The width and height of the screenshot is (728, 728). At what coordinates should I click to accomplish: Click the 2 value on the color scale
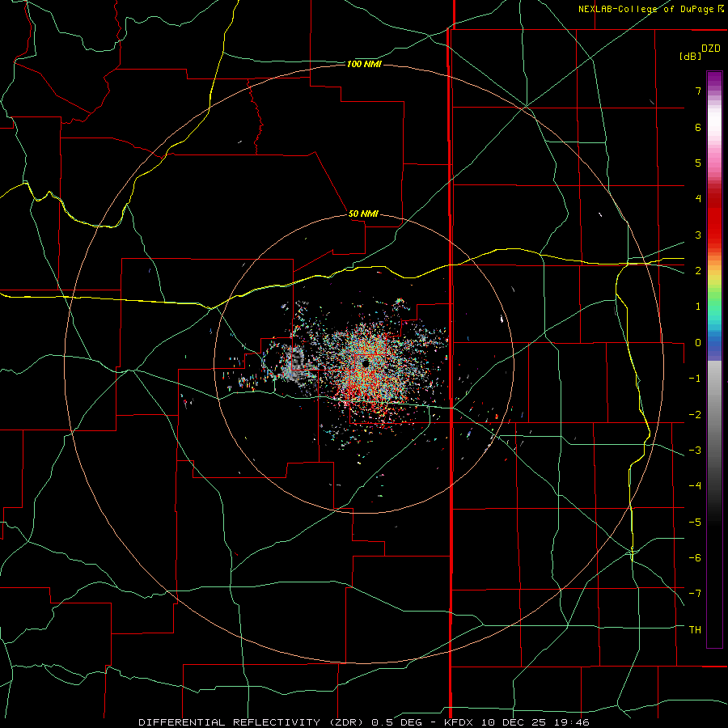[698, 271]
